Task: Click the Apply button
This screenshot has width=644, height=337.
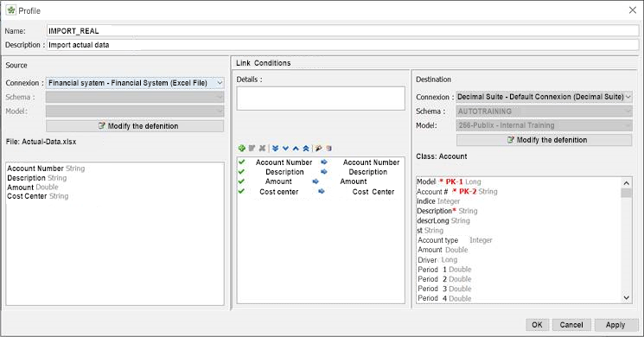Action: (615, 325)
